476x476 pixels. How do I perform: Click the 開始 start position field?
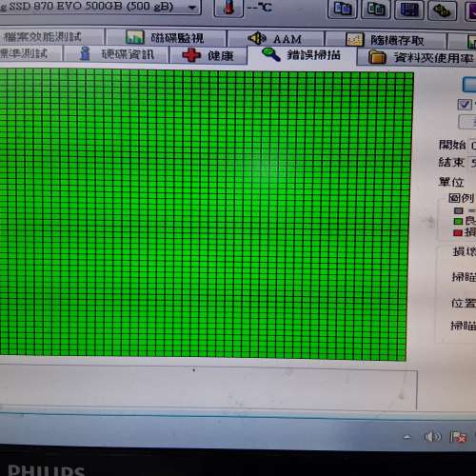473,146
